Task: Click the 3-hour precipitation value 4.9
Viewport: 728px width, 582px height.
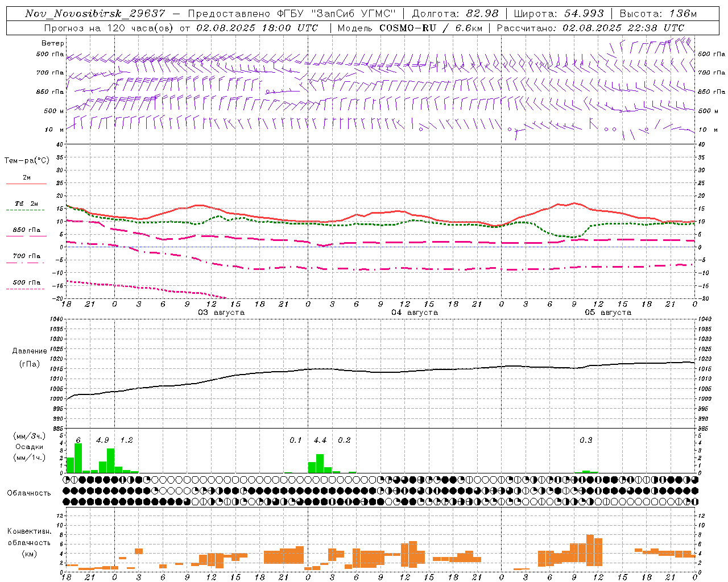Action: (102, 440)
